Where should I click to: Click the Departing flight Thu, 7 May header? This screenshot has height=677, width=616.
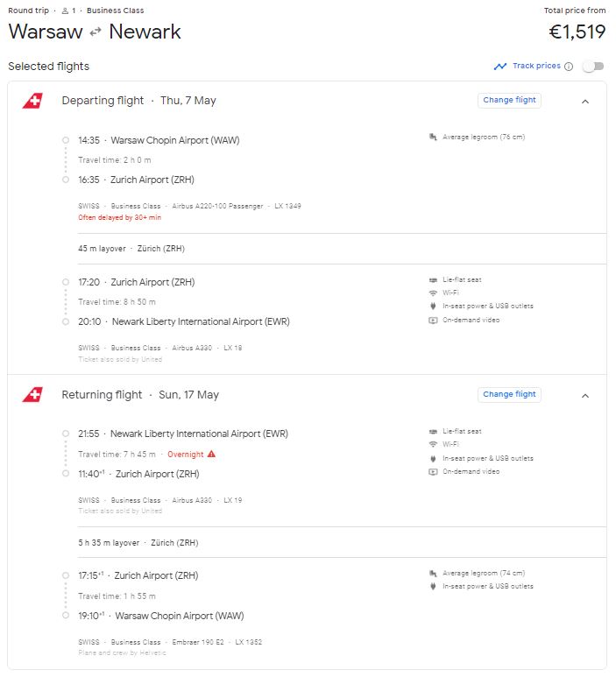[138, 101]
